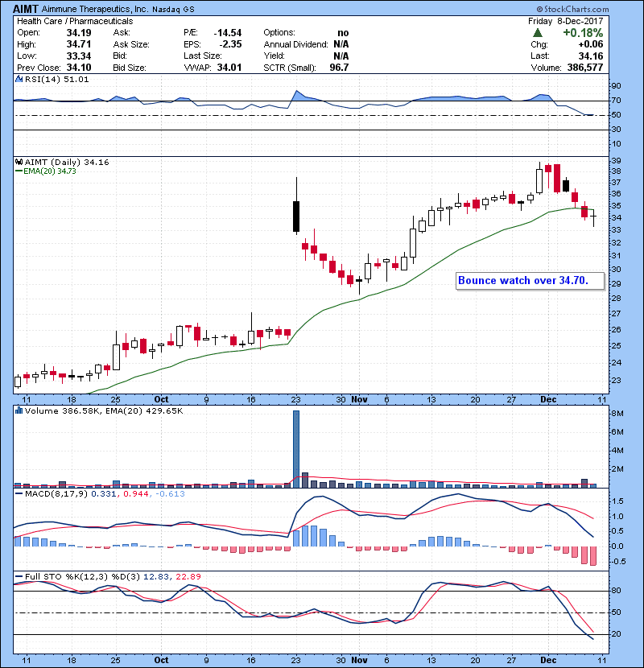Click the Prev Close value 34.10
The height and width of the screenshot is (668, 644).
point(79,68)
